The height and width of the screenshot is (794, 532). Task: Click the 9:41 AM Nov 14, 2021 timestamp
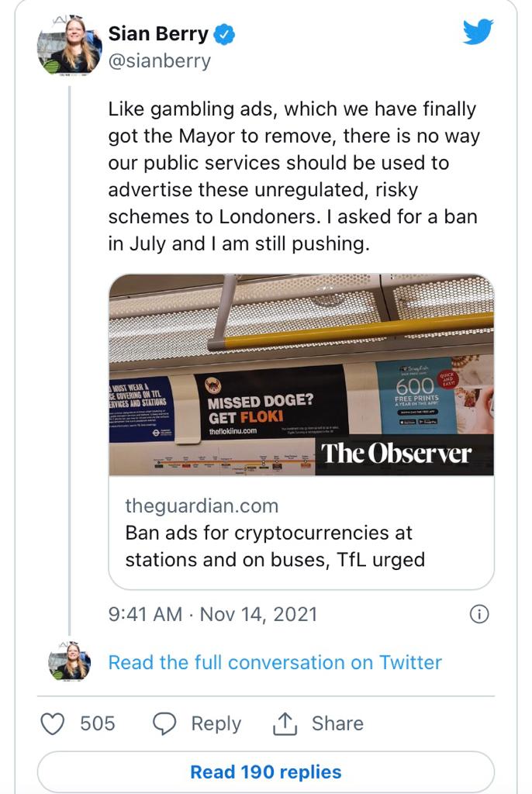(213, 614)
